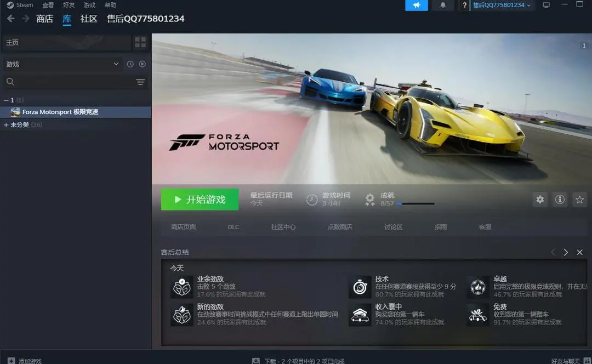Open the 商店页面 link
Image resolution: width=592 pixels, height=364 pixels.
pos(184,227)
